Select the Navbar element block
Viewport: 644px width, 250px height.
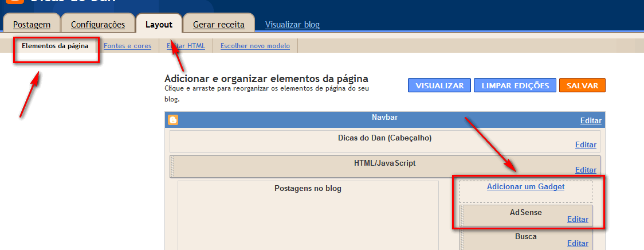pos(385,120)
